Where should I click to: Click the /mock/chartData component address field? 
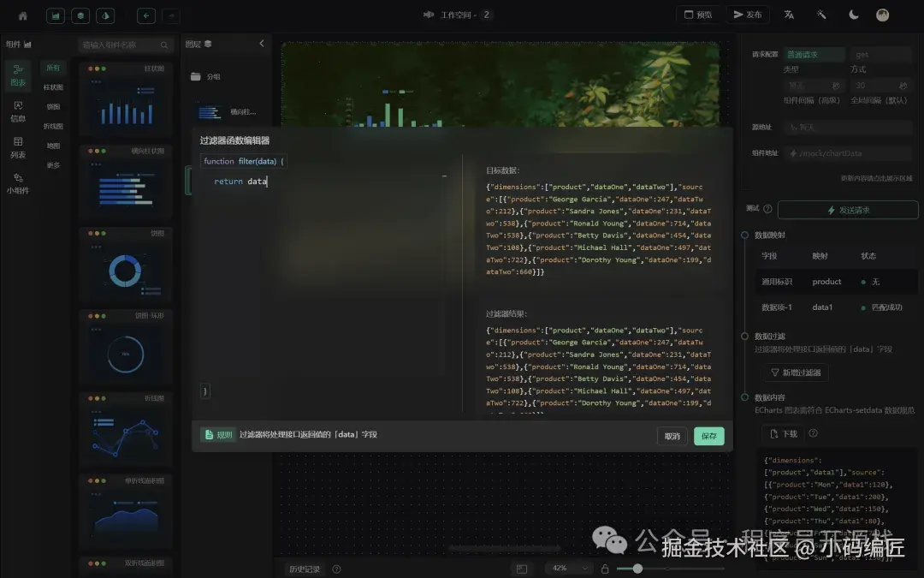coord(848,153)
